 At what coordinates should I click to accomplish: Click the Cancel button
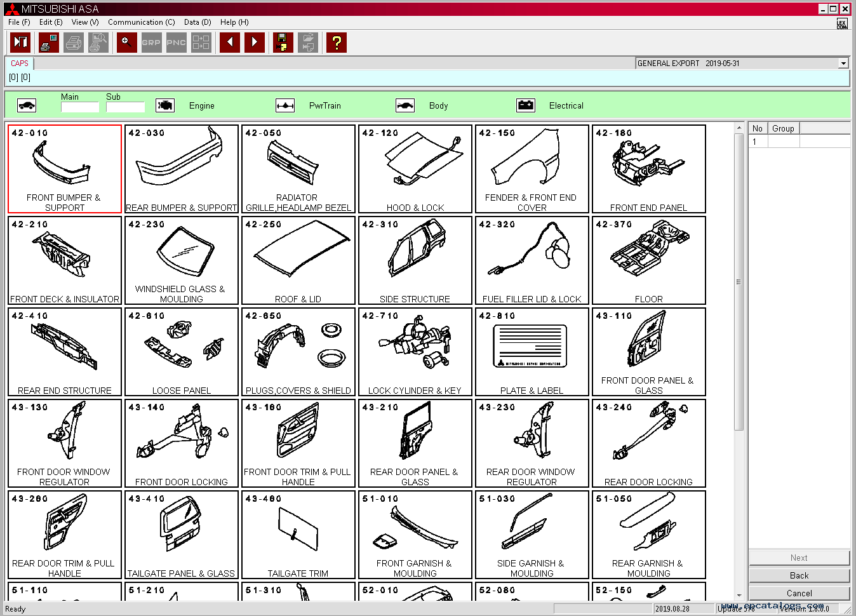tap(799, 593)
